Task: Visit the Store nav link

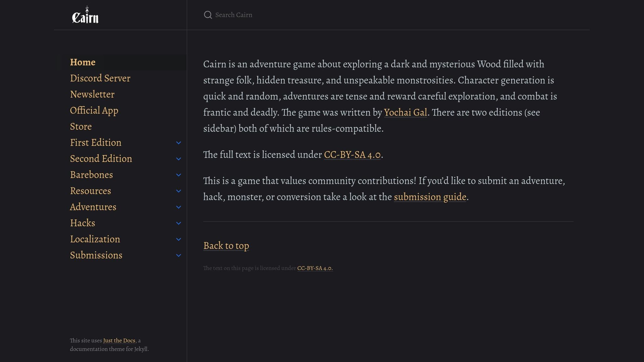Action: point(81,126)
